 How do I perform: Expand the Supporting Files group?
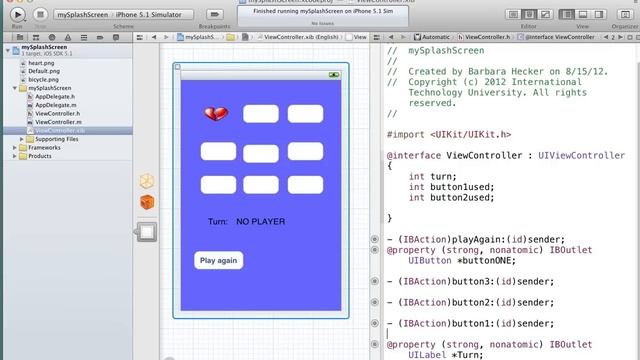[x=22, y=139]
